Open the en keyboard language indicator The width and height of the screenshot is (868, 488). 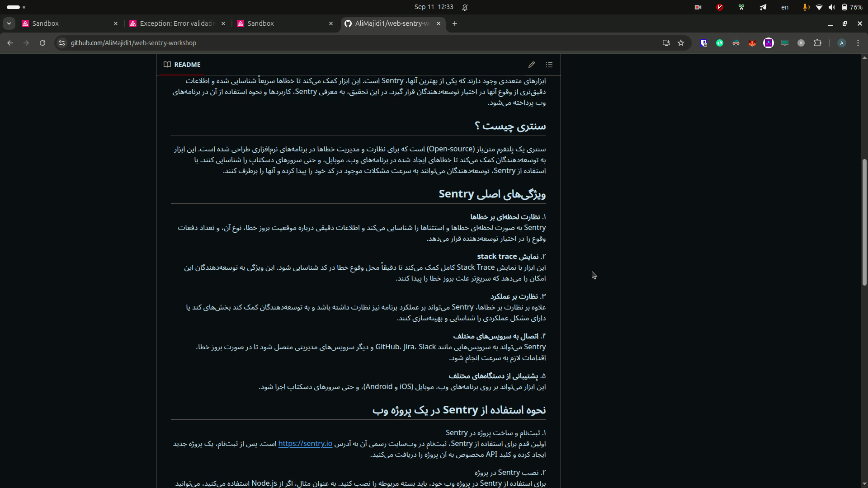[x=785, y=7]
